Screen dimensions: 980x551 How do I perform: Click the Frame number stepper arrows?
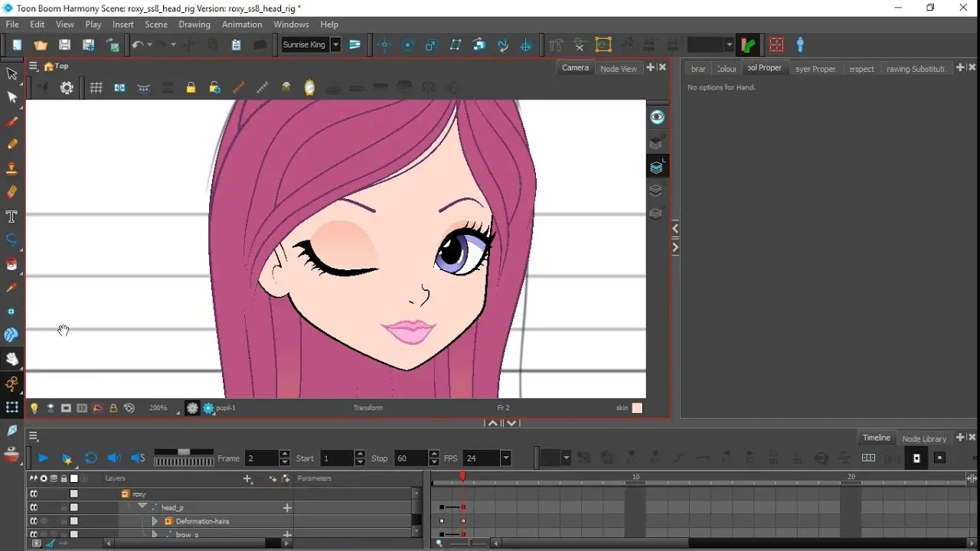285,458
